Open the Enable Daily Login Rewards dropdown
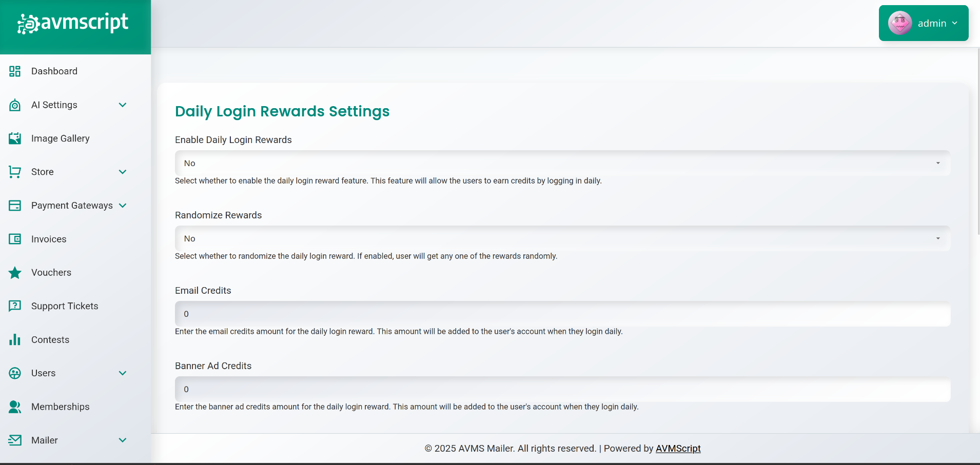 pos(562,163)
